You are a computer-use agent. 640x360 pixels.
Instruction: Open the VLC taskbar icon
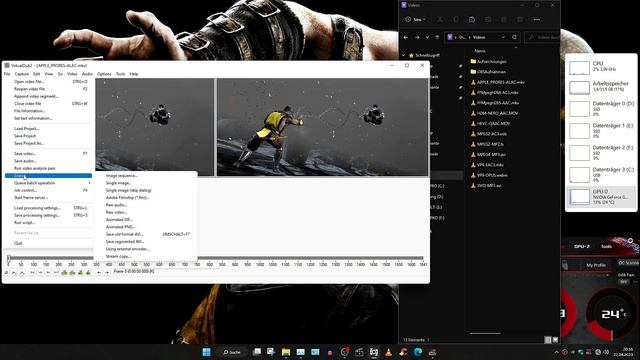(x=389, y=352)
